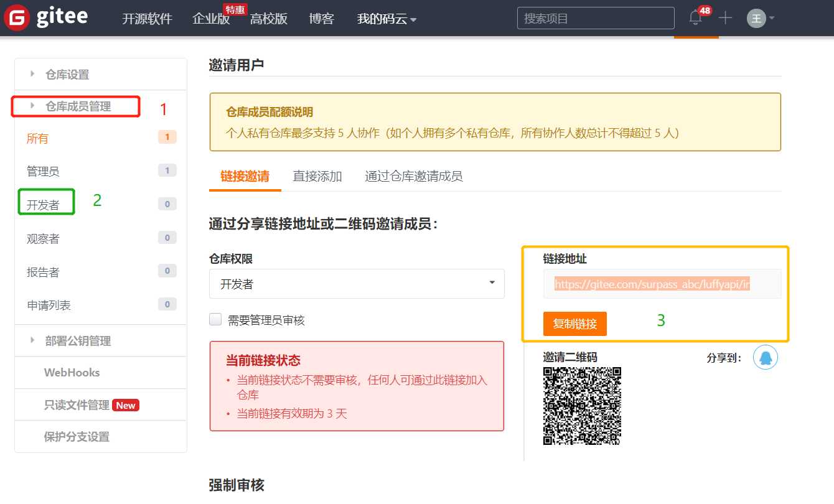Switch to 通过仓库邀请成员 tab

point(414,176)
